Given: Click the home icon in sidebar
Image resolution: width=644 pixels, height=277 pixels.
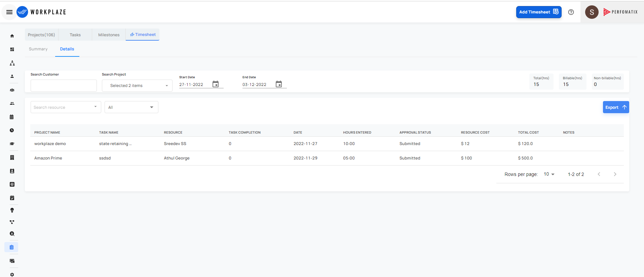Looking at the screenshot, I should tap(12, 36).
